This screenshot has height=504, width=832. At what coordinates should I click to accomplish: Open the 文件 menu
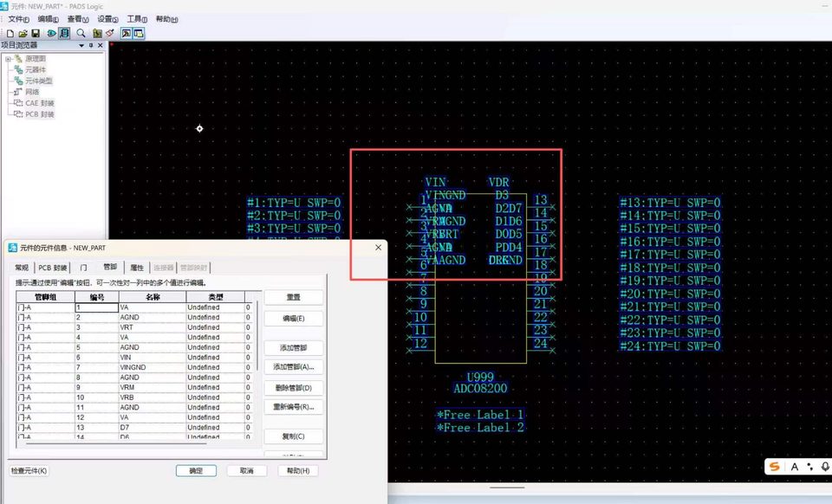[18, 19]
